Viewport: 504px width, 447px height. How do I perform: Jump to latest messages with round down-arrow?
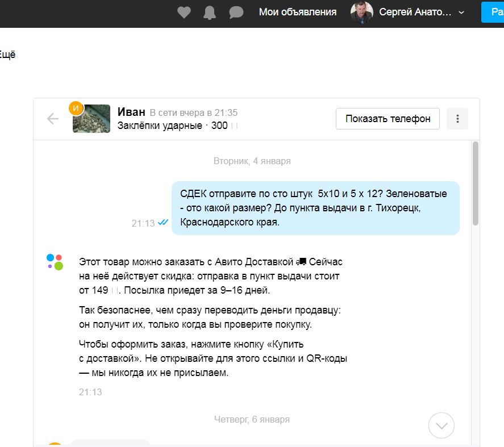(441, 424)
